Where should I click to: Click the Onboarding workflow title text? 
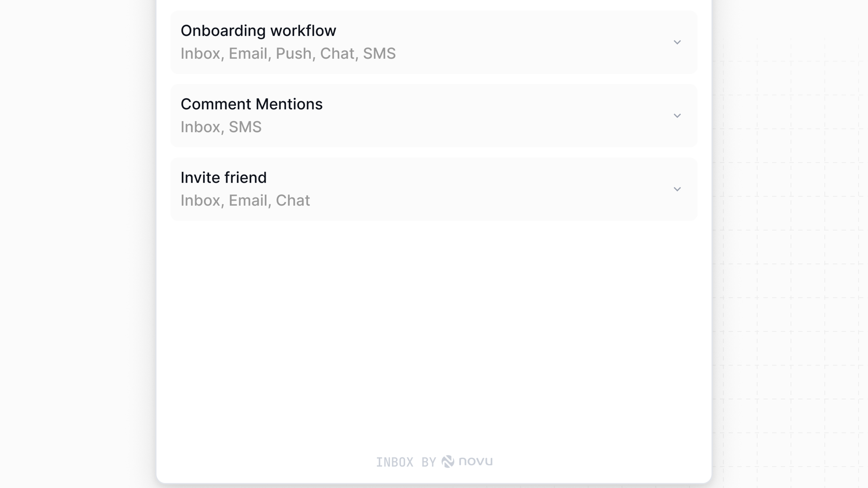click(x=258, y=30)
